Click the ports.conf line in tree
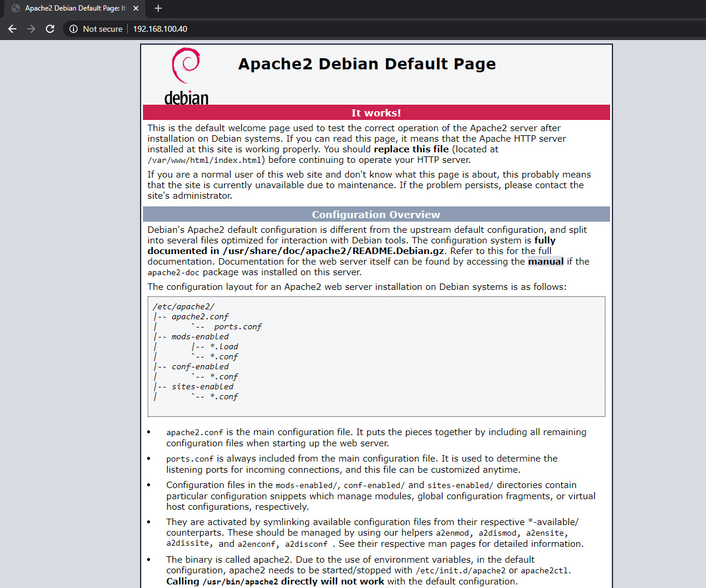 pyautogui.click(x=238, y=326)
